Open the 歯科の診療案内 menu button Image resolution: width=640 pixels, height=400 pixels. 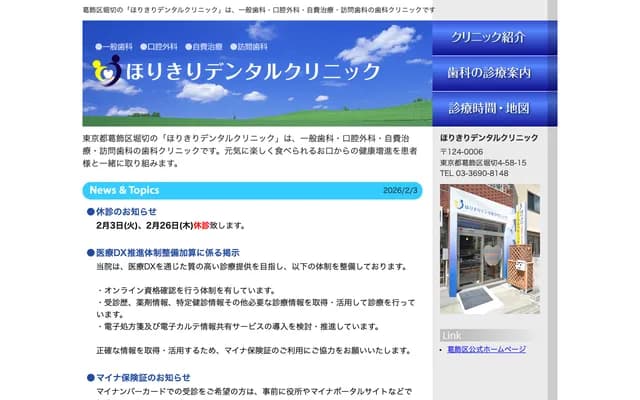click(489, 73)
